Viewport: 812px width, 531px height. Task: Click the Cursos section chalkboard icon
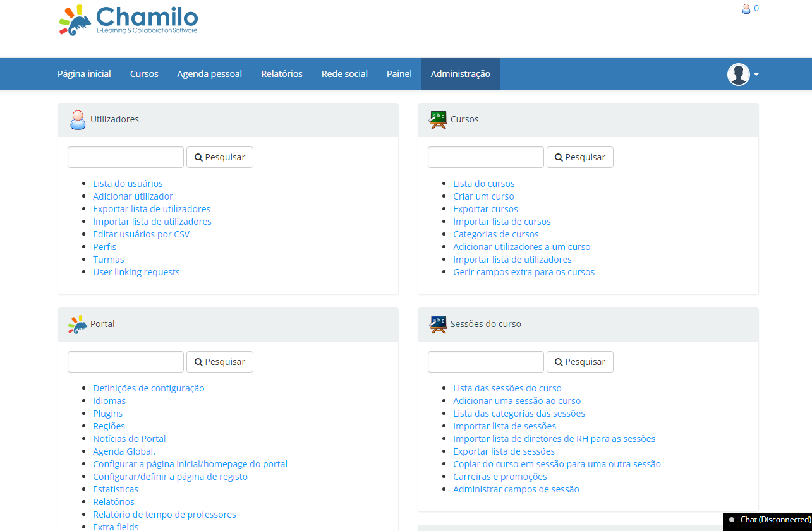(437, 119)
